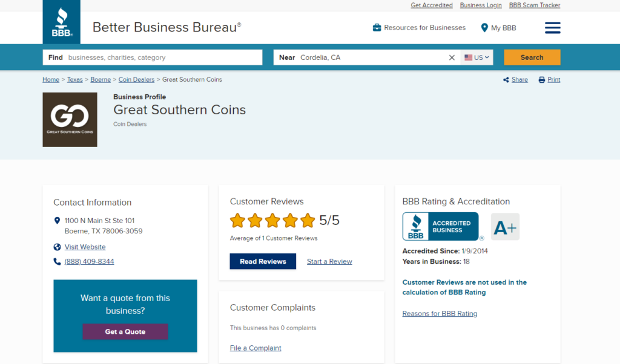This screenshot has width=620, height=364.
Task: Click the My BBB location pin icon
Action: (x=484, y=28)
